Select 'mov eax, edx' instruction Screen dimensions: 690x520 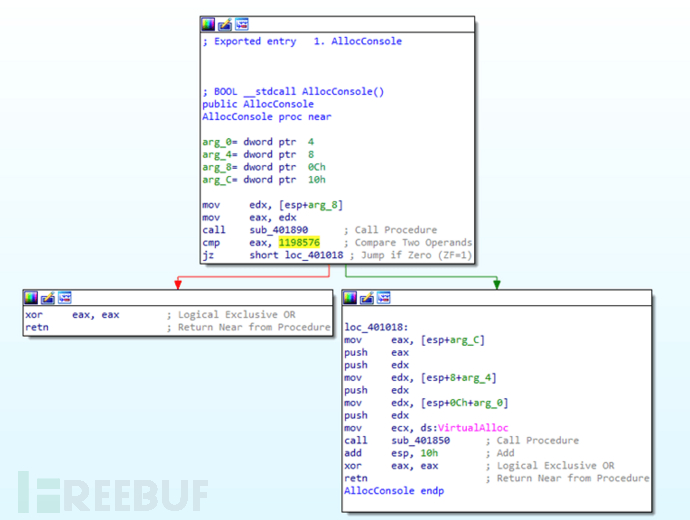(x=249, y=217)
